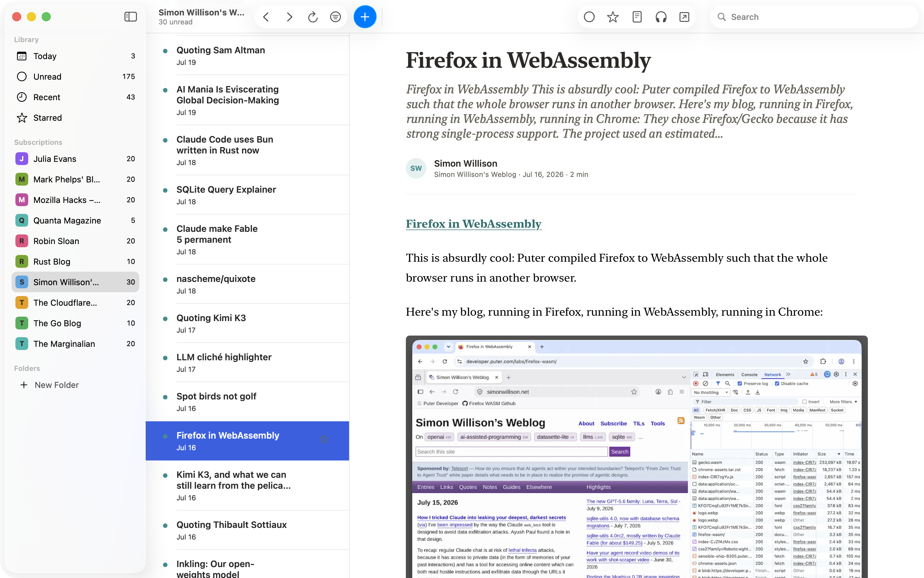Open the Rust Blog feed
This screenshot has height=578, width=924.
pyautogui.click(x=75, y=261)
